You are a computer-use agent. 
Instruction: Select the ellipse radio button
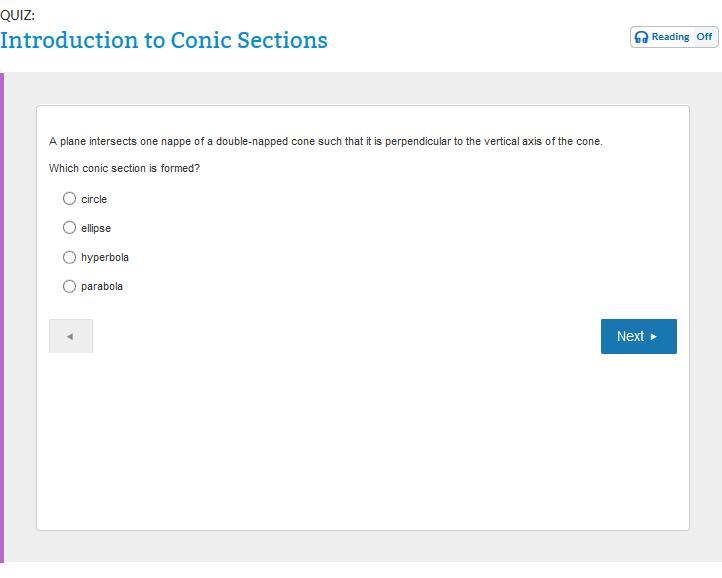tap(69, 228)
